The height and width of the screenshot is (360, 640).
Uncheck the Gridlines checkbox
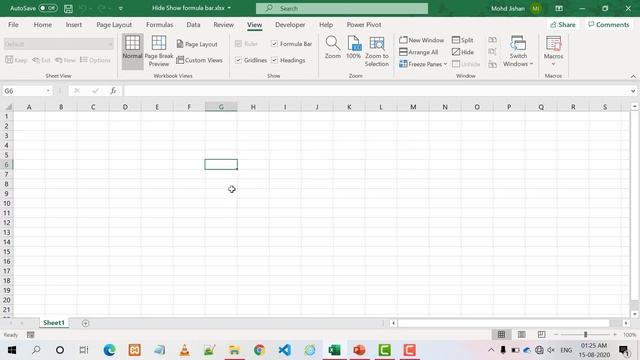[x=238, y=60]
